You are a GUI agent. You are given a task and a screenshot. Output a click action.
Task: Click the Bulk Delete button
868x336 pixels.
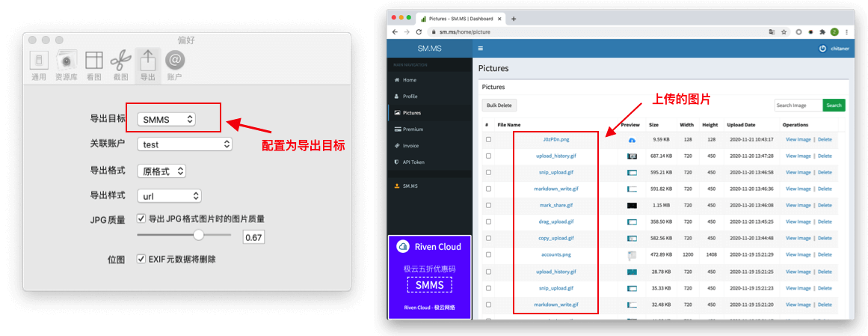(x=499, y=105)
